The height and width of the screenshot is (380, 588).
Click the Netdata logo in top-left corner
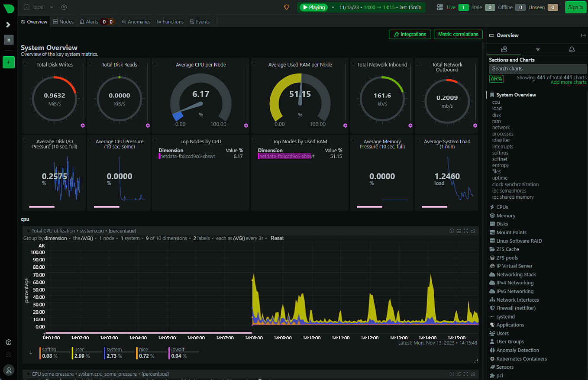pyautogui.click(x=9, y=7)
